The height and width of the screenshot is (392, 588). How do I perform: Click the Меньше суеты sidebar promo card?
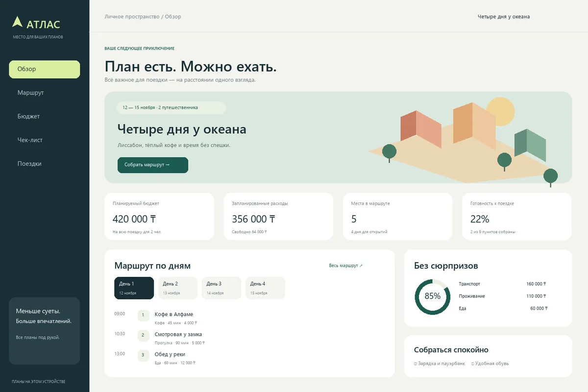point(45,331)
